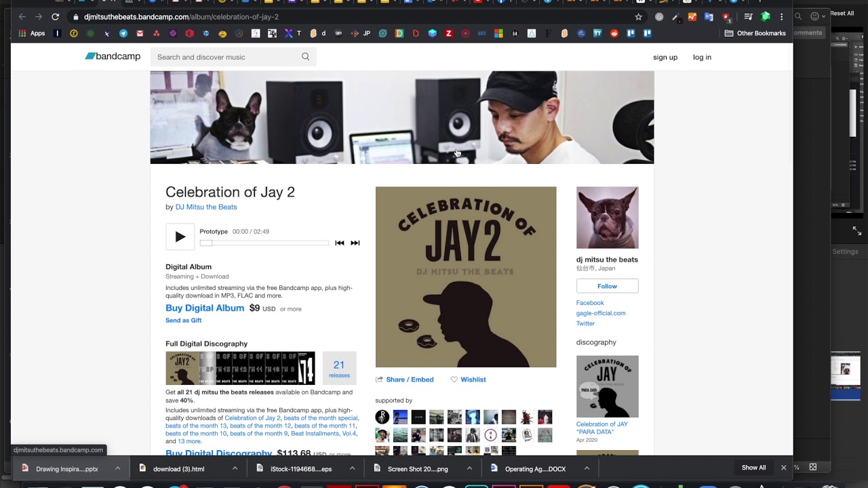Click the address bar URL
This screenshot has height=488, width=868.
click(x=181, y=17)
